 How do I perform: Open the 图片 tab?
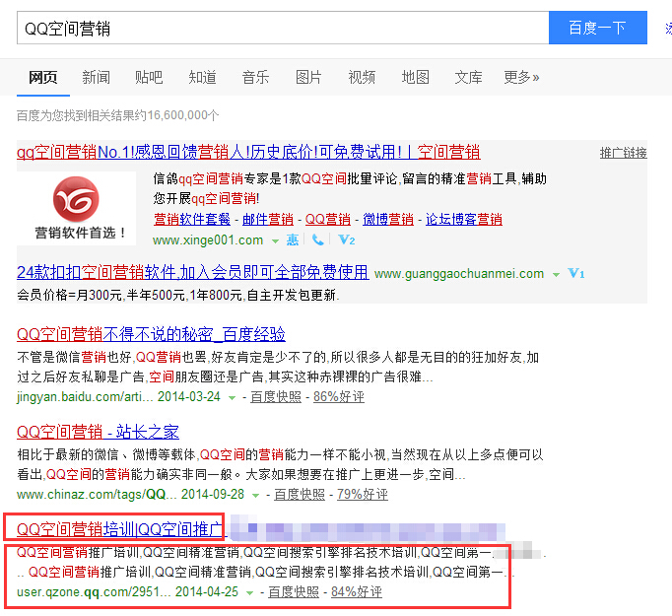click(308, 78)
